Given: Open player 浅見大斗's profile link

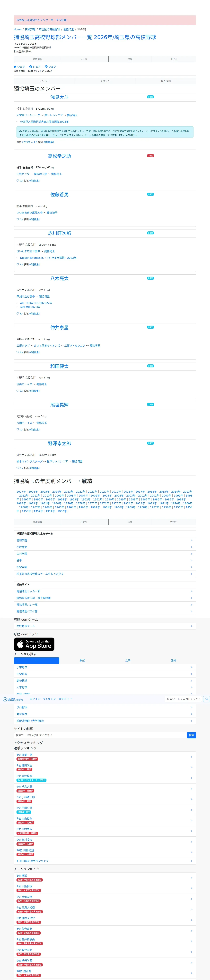Looking at the screenshot, I should [x=60, y=97].
